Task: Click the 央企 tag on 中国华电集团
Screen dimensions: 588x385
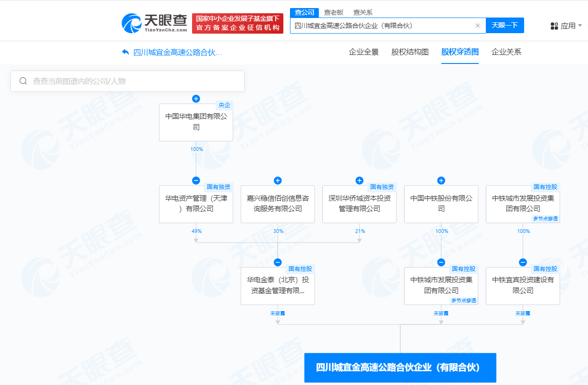Action: (x=224, y=105)
